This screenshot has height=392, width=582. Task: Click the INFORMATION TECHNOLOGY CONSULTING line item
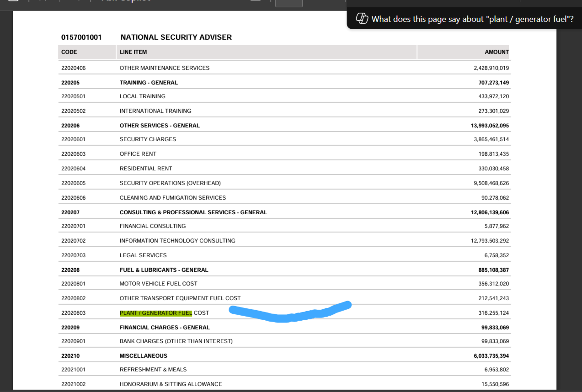pyautogui.click(x=177, y=241)
